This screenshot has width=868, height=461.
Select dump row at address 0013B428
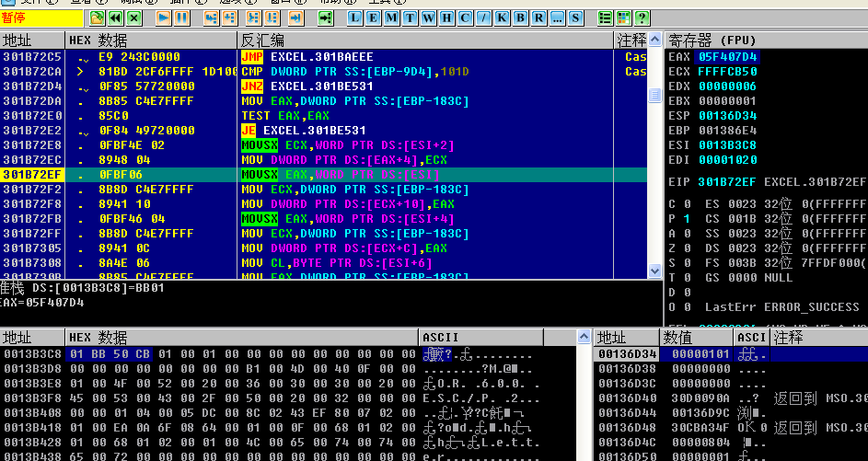tap(288, 443)
